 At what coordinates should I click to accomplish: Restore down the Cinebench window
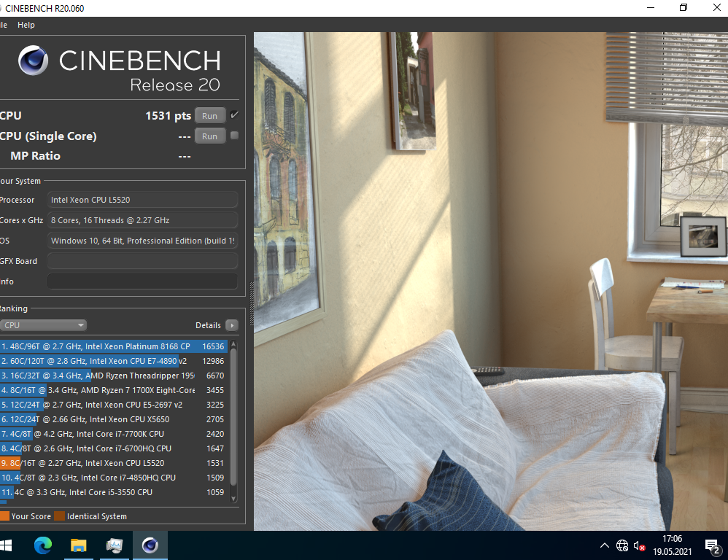[x=684, y=8]
